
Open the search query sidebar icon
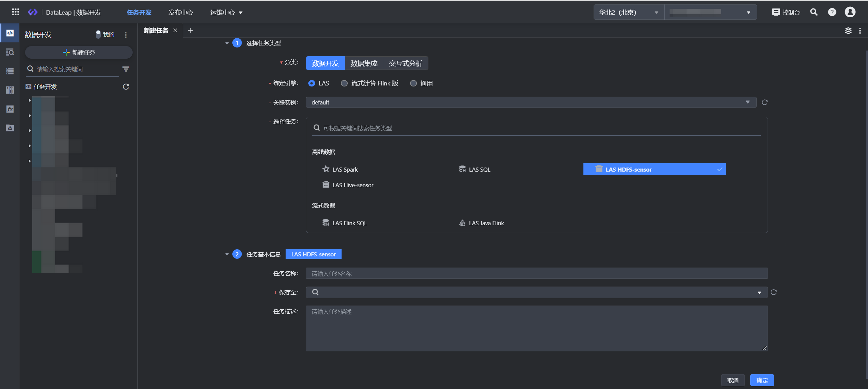coord(10,52)
